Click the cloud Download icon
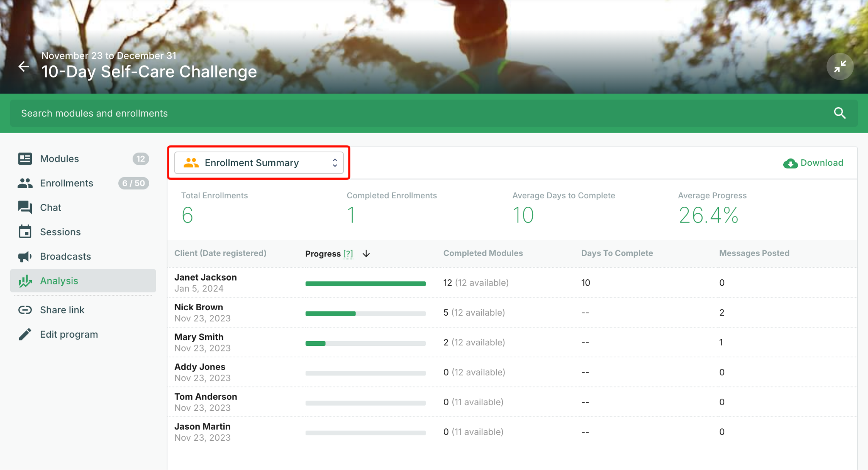 (x=790, y=163)
